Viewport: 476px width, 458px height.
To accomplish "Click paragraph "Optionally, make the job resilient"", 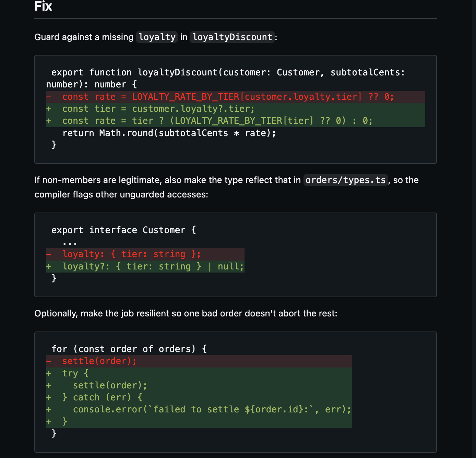I will coord(186,313).
